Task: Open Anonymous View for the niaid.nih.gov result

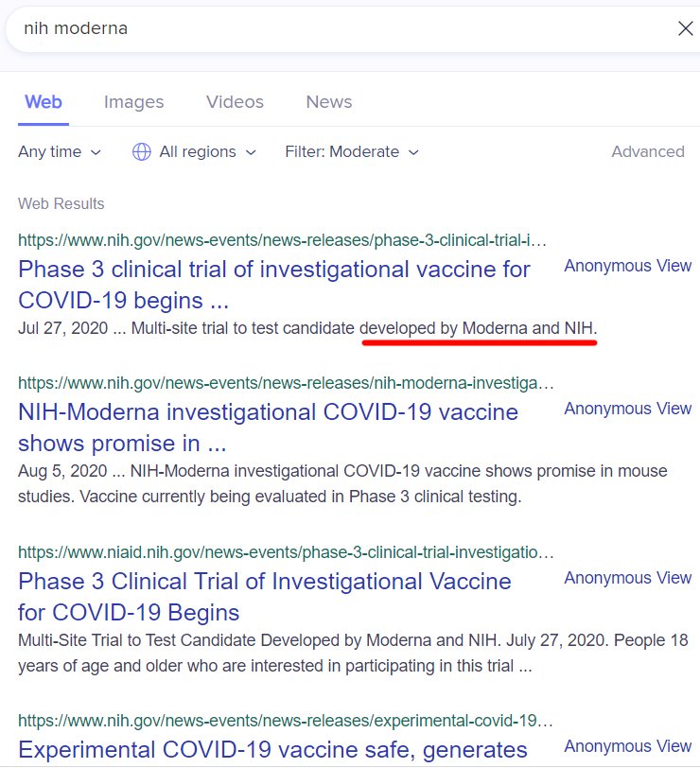Action: pos(627,578)
